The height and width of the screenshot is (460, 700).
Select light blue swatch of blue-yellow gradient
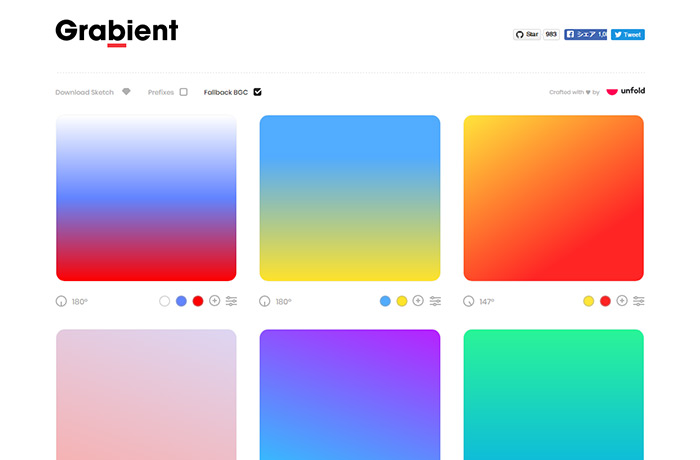[385, 301]
